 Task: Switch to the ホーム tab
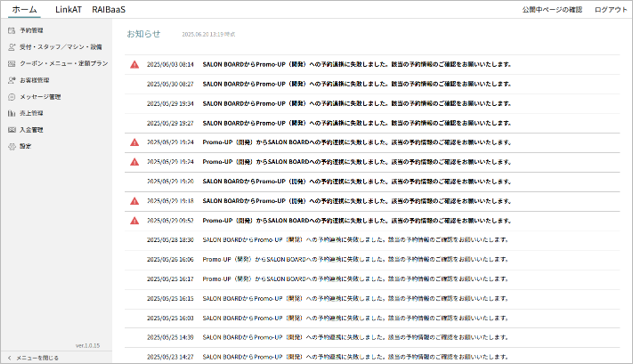[x=24, y=10]
